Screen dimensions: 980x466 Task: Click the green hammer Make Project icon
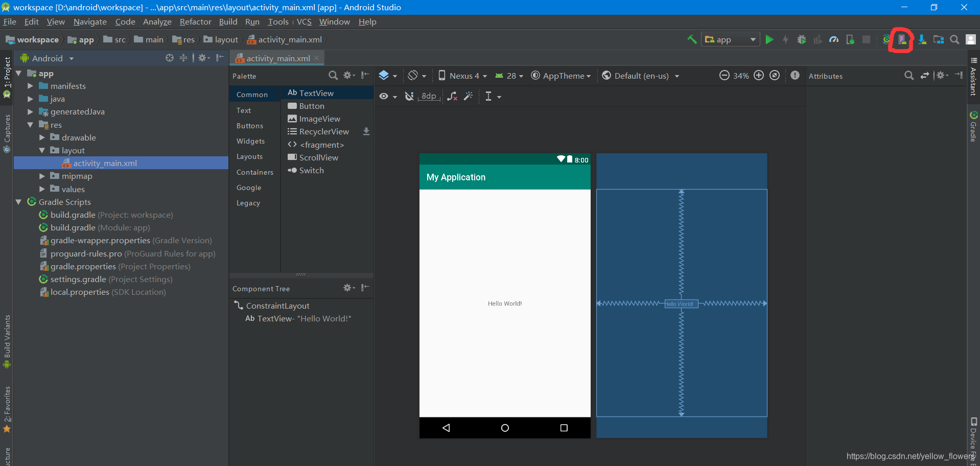[x=692, y=39]
